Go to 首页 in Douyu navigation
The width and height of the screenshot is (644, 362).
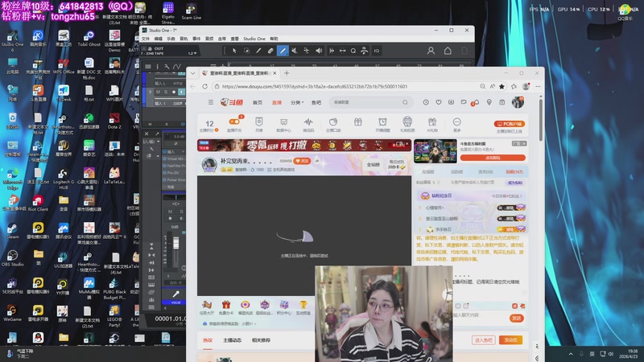click(258, 103)
